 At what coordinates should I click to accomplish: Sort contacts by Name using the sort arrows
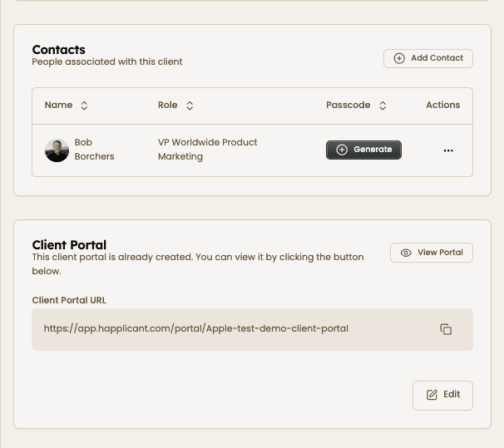[x=84, y=106]
